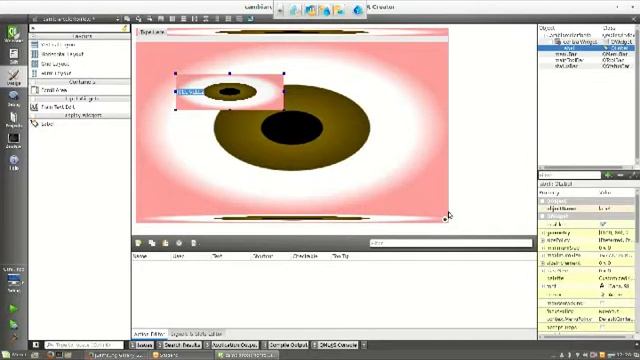Click Adjust Size toolbar icon
The image size is (640, 360).
[250, 19]
